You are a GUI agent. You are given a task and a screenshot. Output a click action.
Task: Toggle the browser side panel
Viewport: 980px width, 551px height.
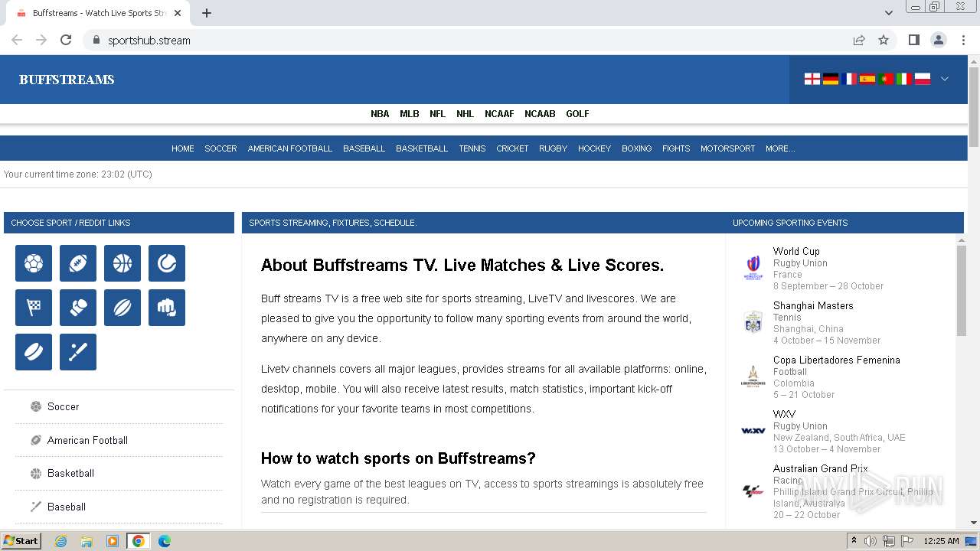click(x=913, y=40)
